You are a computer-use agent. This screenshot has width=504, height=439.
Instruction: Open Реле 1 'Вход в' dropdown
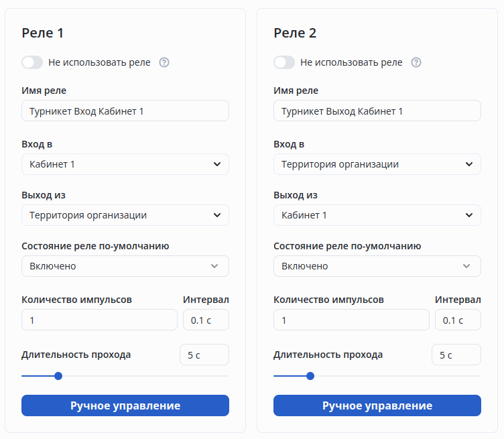(x=125, y=164)
